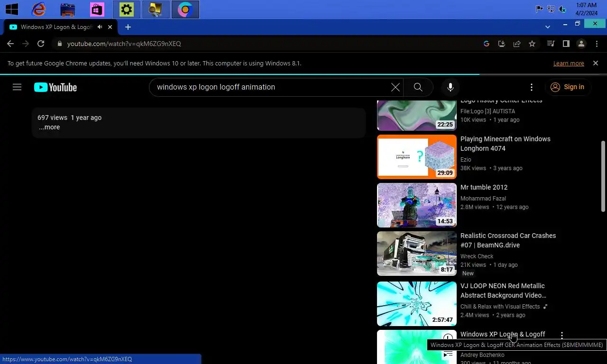This screenshot has width=607, height=364.
Task: Open the BeamNG.drive car crashes thumbnail
Action: [417, 254]
